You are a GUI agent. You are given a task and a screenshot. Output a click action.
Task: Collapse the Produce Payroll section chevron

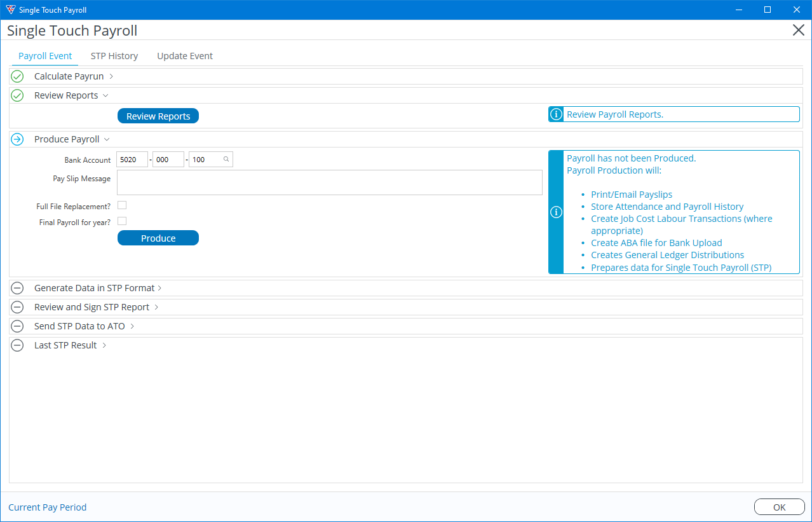pos(107,139)
